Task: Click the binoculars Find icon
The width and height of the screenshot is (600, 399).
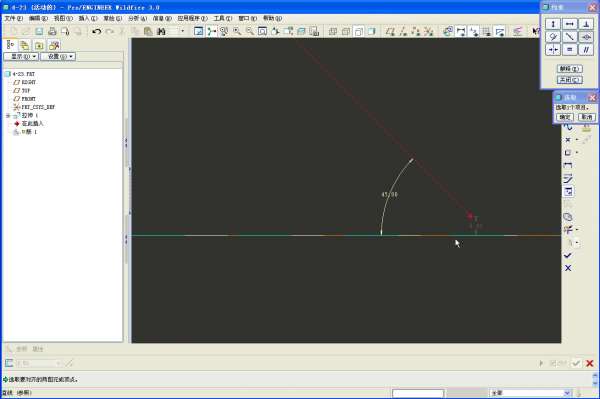Action: click(x=161, y=31)
